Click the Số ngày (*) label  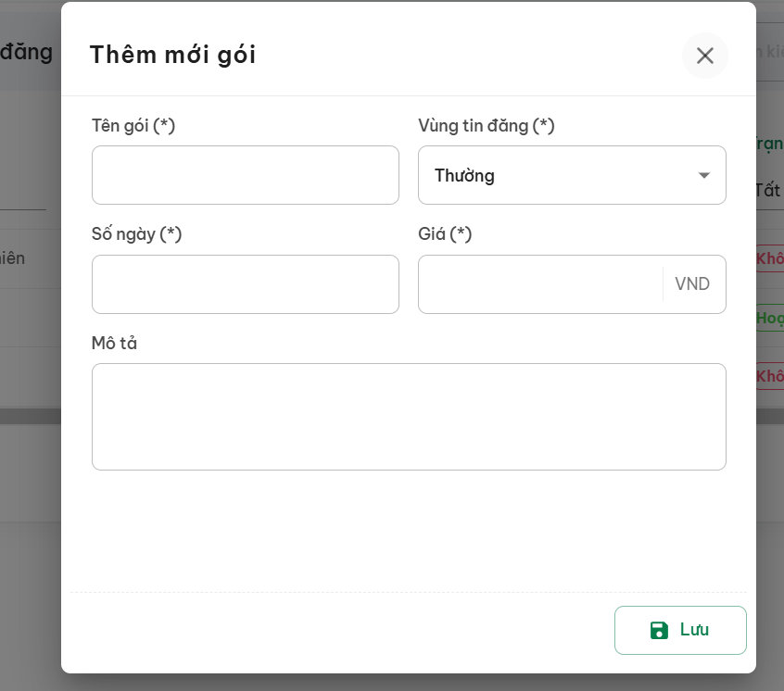[136, 234]
